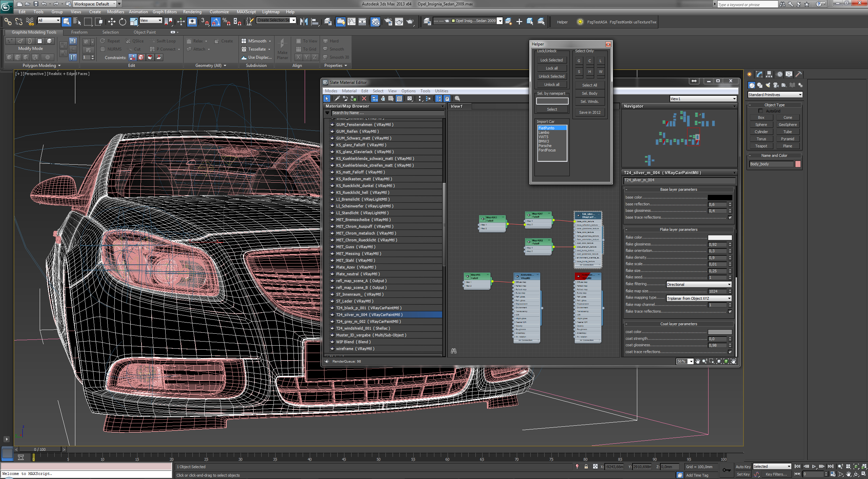Activate the Select and Rotate tool

(122, 21)
